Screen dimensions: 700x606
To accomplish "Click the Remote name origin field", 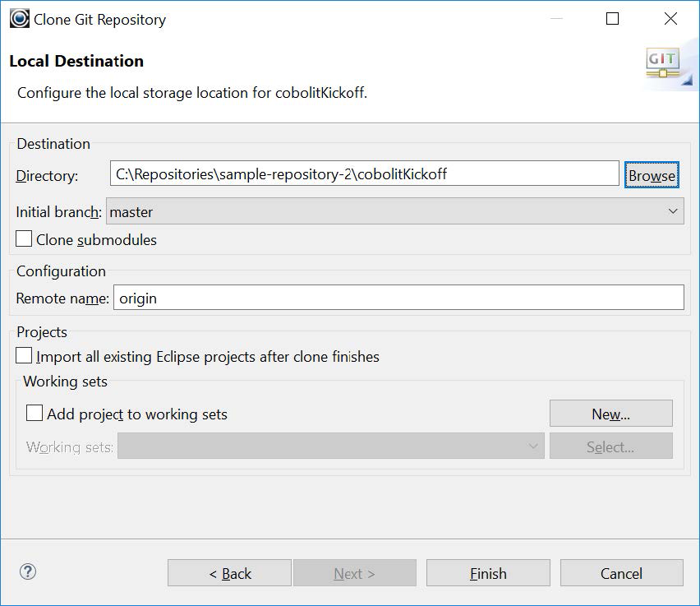I will coord(398,298).
